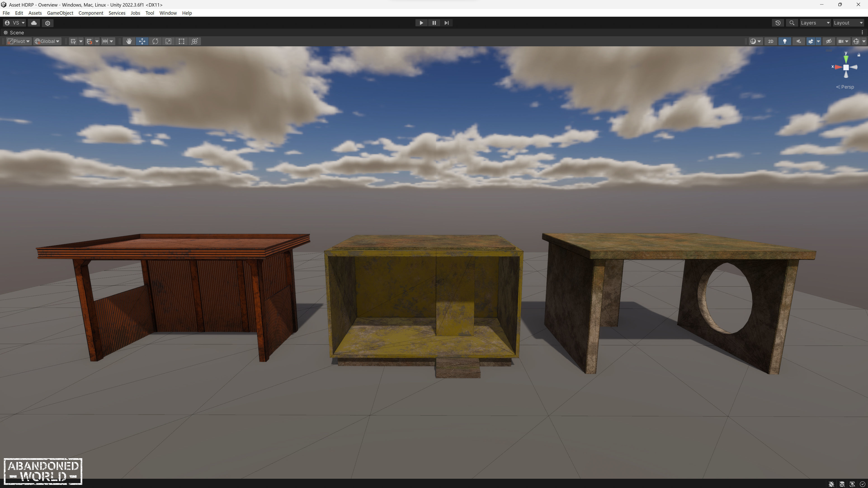Viewport: 868px width, 488px height.
Task: Open the Pivot handle position dropdown
Action: click(x=19, y=41)
